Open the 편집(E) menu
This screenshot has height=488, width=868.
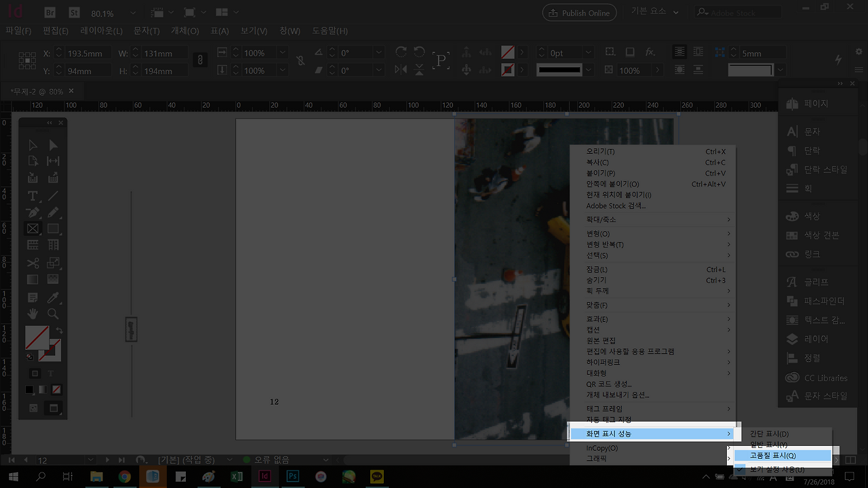coord(56,31)
